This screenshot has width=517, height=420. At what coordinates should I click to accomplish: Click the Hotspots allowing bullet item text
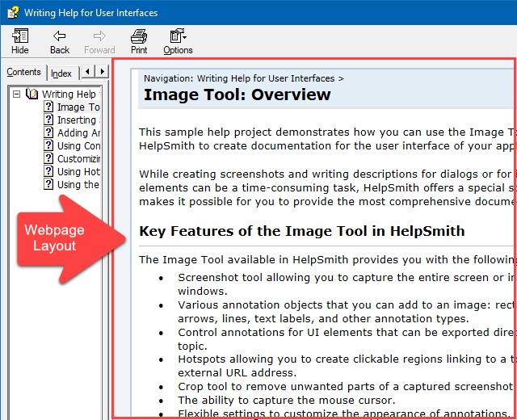pyautogui.click(x=346, y=366)
